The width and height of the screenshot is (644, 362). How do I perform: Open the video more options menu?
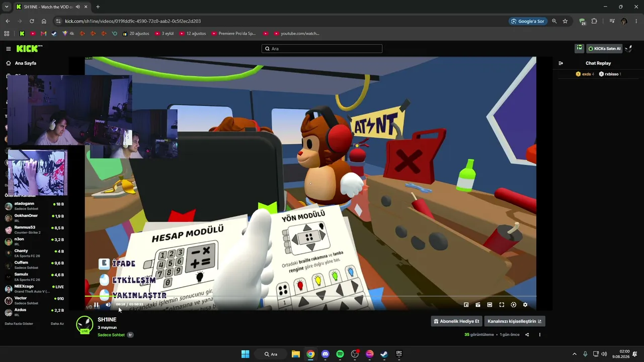pos(540,335)
